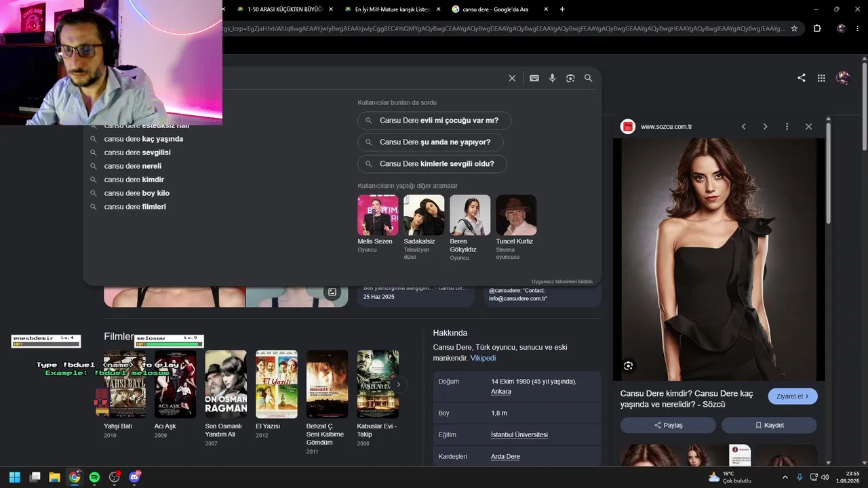868x488 pixels.
Task: Click the share icon beside the Google apps grid
Action: point(802,78)
